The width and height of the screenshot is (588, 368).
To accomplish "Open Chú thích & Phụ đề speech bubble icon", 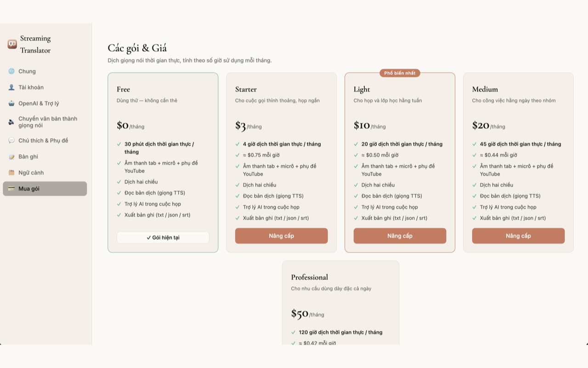I will click(11, 140).
